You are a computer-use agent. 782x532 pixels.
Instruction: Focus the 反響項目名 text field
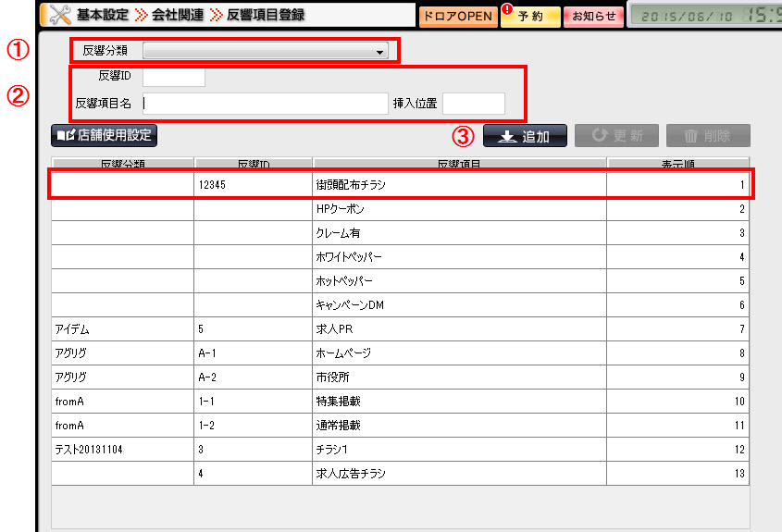coord(266,104)
